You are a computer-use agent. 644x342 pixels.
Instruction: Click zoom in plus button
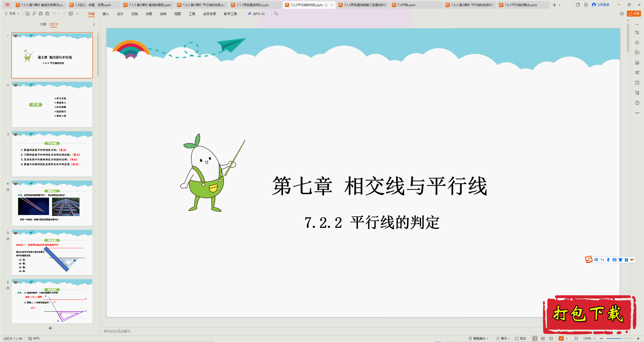[x=638, y=338]
